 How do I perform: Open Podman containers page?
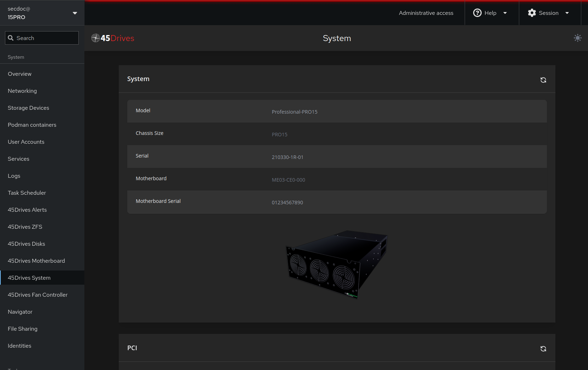pos(42,125)
